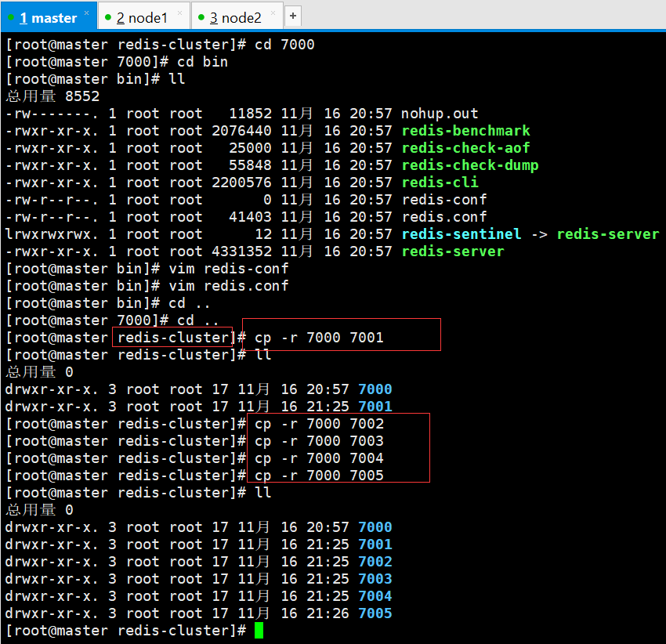Click directory 7005 in the final listing

point(375,613)
